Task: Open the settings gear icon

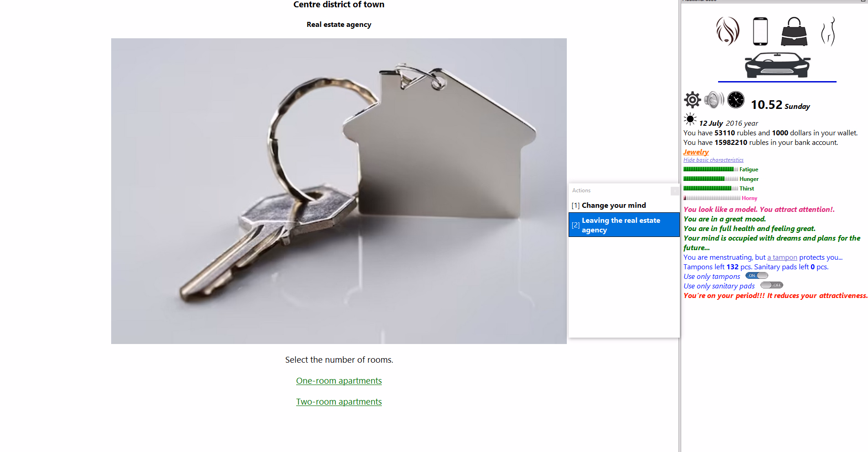Action: [692, 99]
